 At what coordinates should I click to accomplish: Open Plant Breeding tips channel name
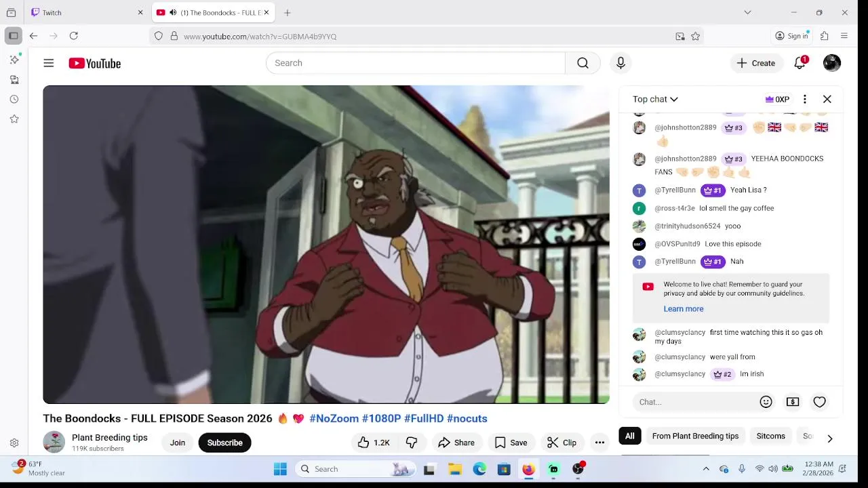[110, 438]
